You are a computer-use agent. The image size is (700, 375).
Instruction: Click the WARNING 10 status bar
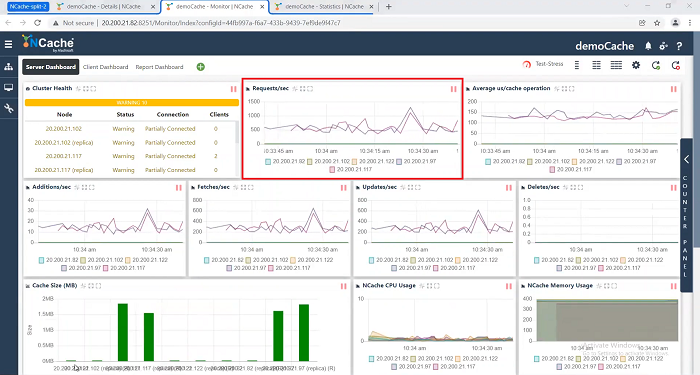[x=132, y=103]
